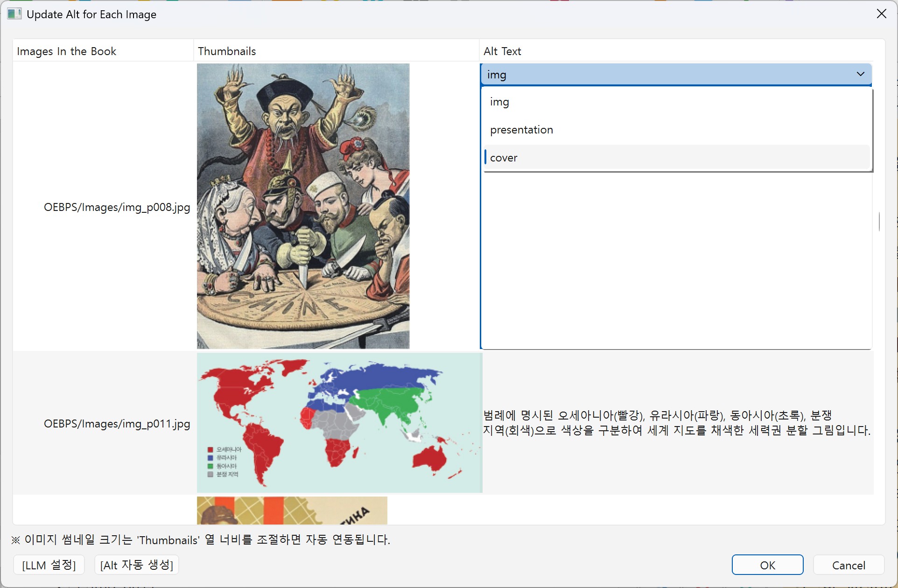898x588 pixels.
Task: Select OEBPS/Images/img_p011.jpg file entry
Action: click(117, 424)
